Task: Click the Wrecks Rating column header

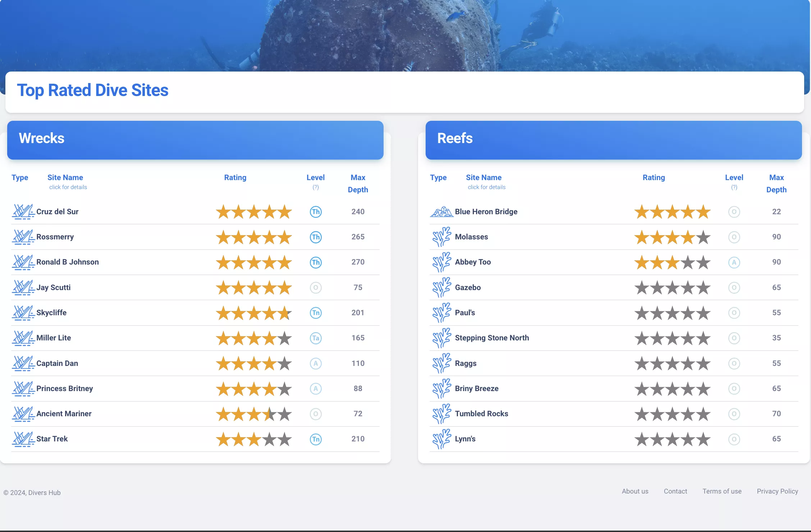Action: click(235, 178)
